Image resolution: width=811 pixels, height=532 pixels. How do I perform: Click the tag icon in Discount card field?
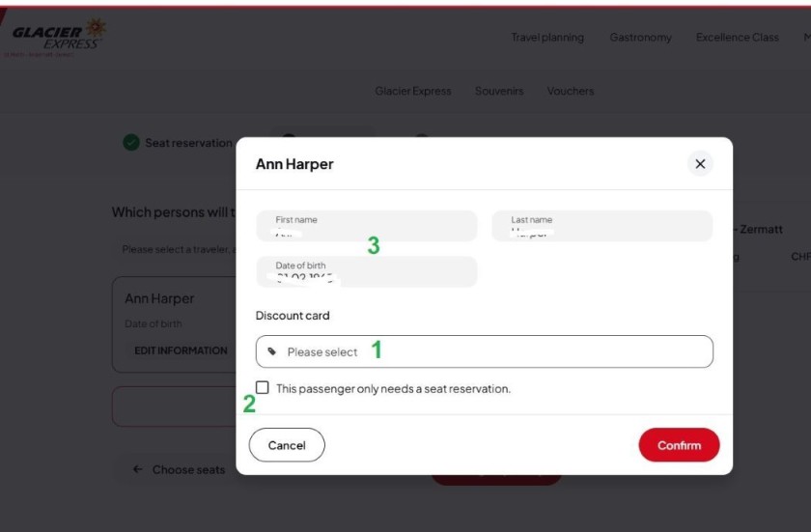(271, 351)
